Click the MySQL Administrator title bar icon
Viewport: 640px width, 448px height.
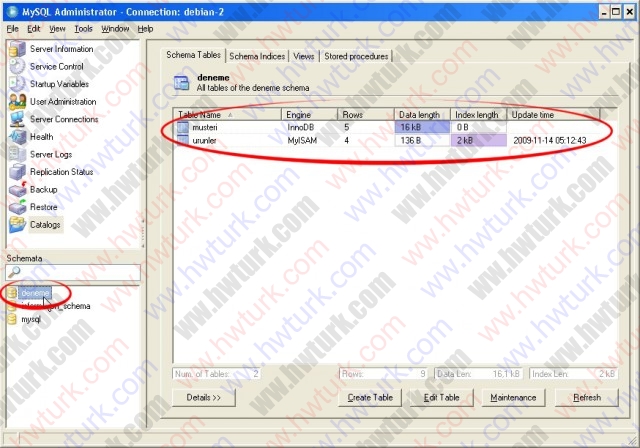coord(12,12)
